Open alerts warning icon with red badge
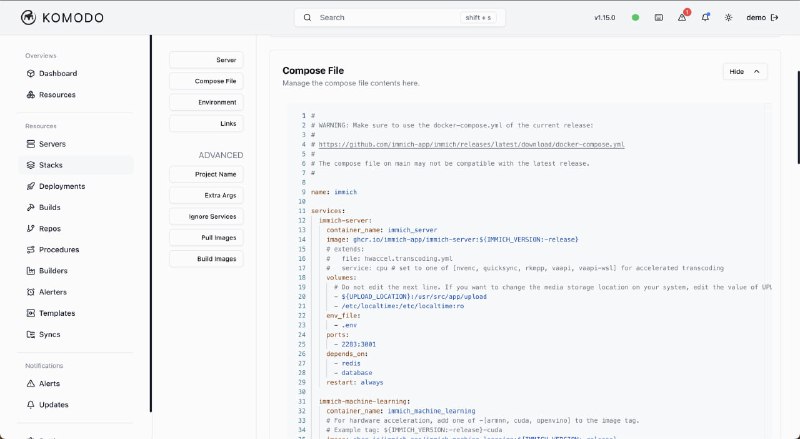 683,17
